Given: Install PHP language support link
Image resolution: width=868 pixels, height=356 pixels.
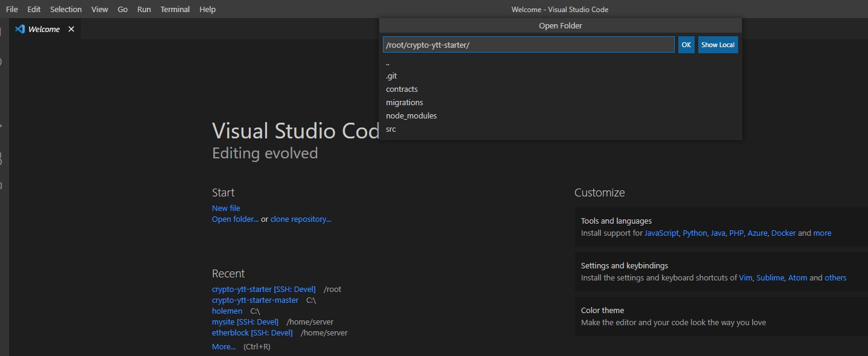Looking at the screenshot, I should click(x=736, y=233).
